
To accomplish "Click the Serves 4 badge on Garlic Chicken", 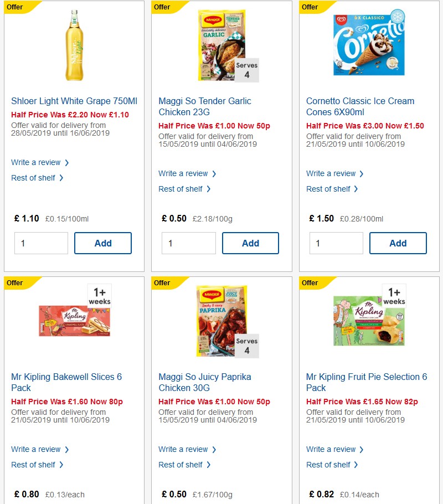I will (246, 70).
